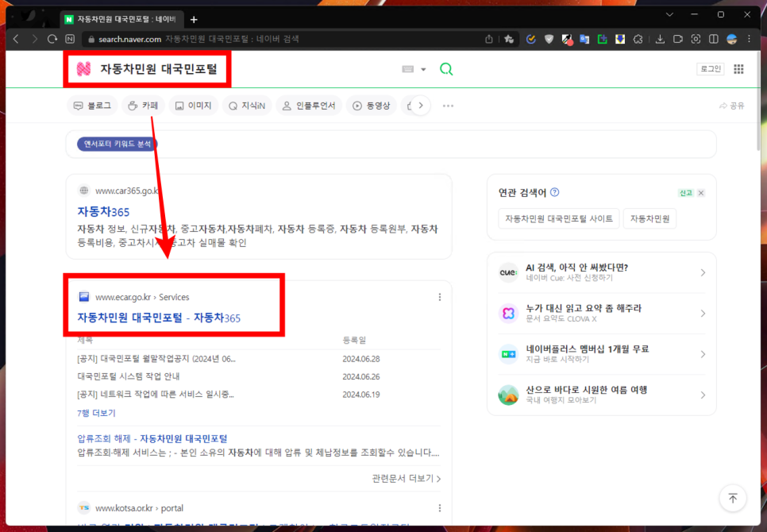The height and width of the screenshot is (532, 767).
Task: Switch to the 블로그 tab
Action: coord(92,106)
